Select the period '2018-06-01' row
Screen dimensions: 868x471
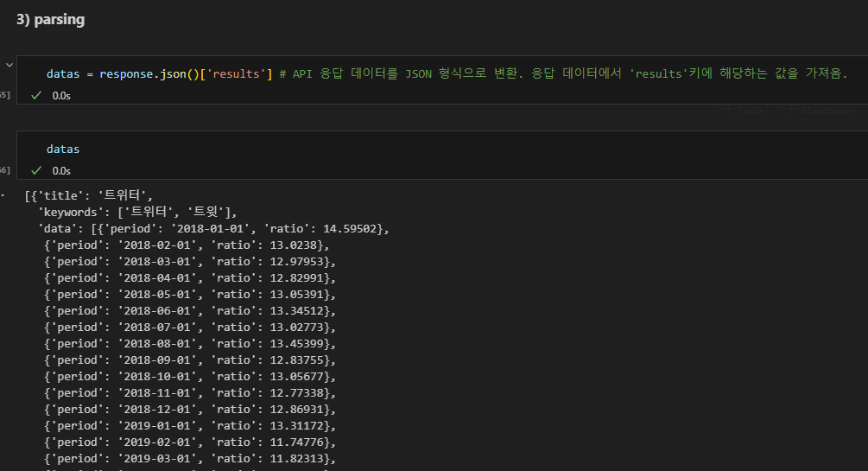click(190, 311)
